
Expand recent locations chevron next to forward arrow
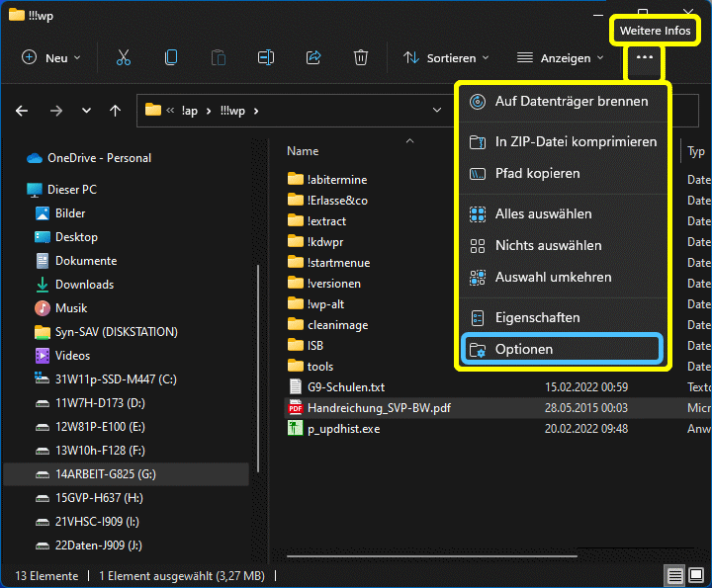coord(86,111)
